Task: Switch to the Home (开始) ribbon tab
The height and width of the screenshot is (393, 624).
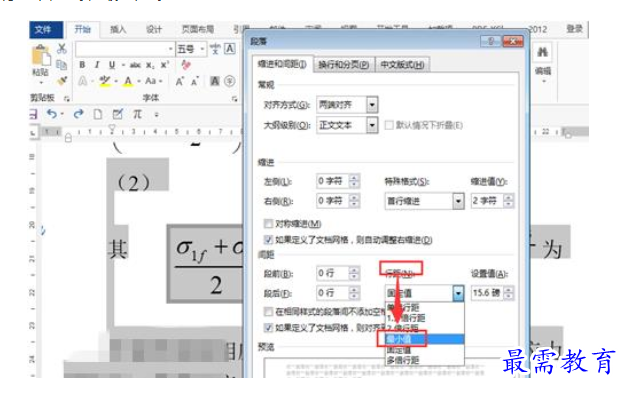Action: click(83, 29)
